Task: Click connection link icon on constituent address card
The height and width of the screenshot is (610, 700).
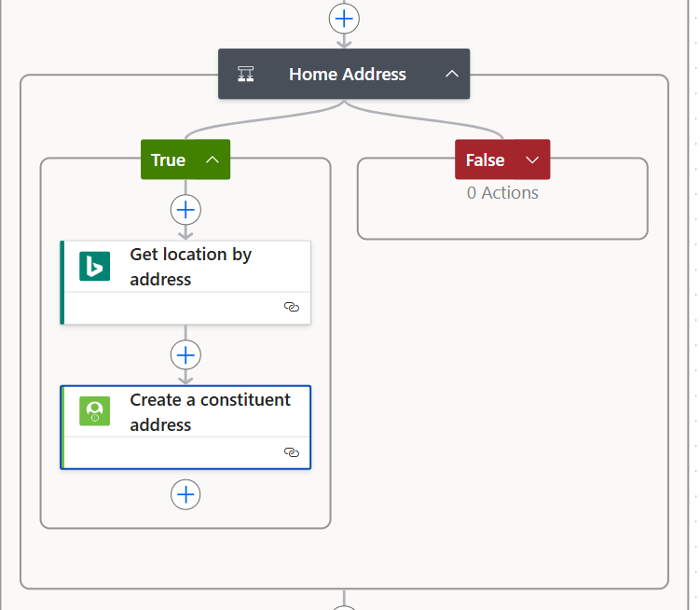Action: (292, 452)
